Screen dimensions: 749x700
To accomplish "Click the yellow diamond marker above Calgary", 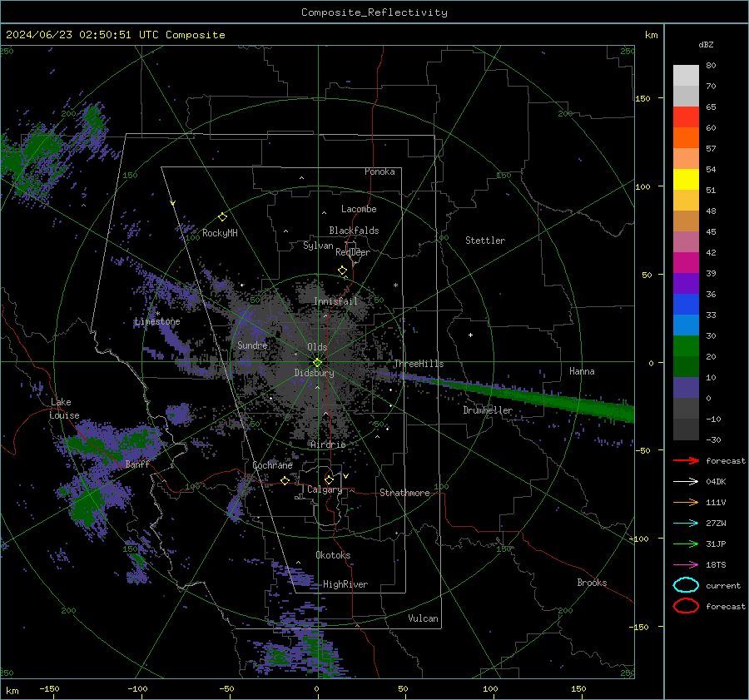I will click(329, 479).
